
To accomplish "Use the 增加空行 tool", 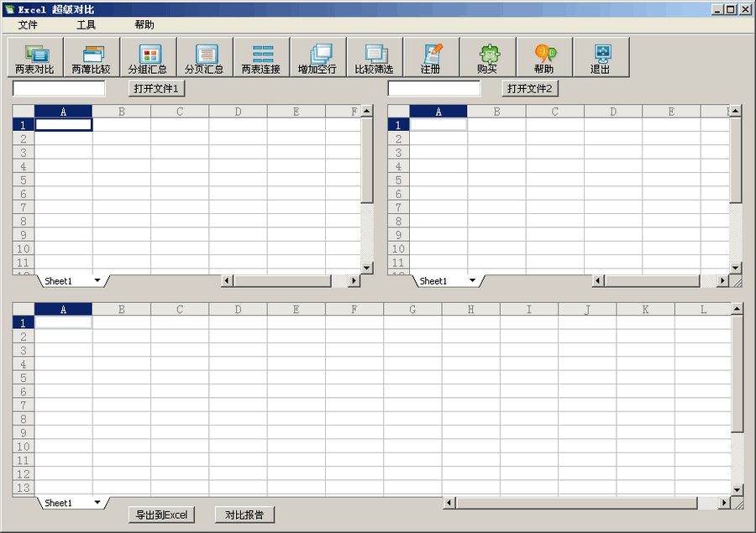I will 318,56.
